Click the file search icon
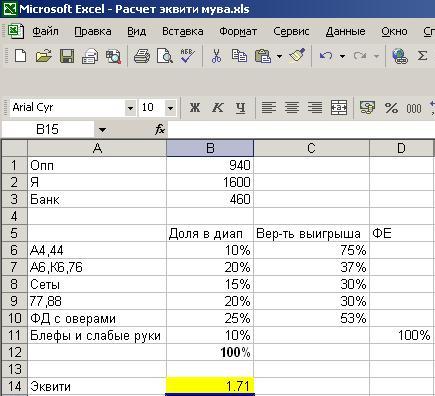This screenshot has width=435, height=396. (x=113, y=56)
